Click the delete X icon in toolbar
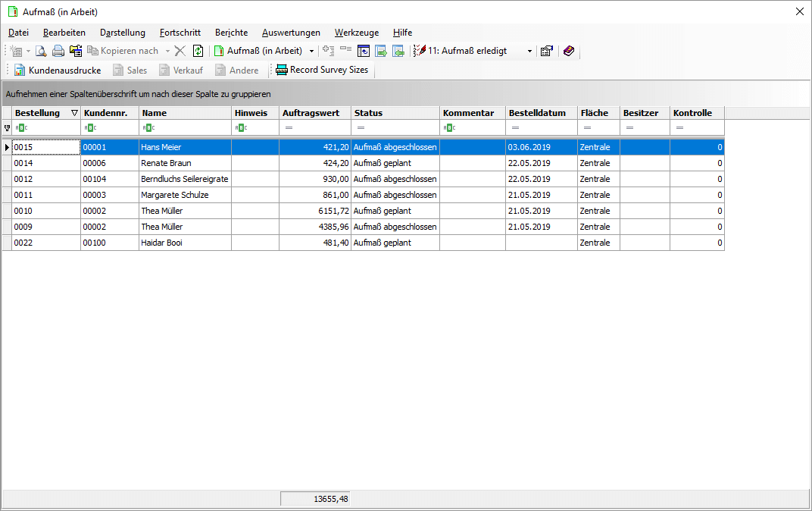This screenshot has width=812, height=511. coord(180,51)
